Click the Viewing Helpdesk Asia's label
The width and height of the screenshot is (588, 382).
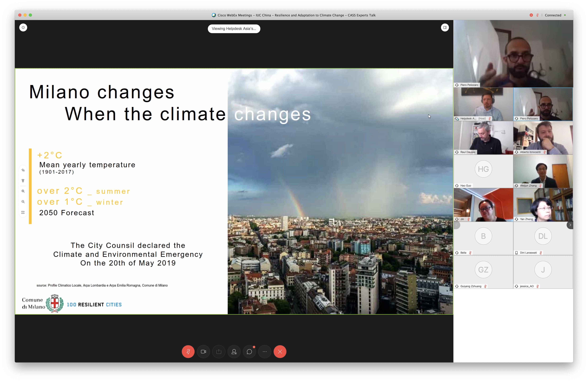click(x=234, y=29)
